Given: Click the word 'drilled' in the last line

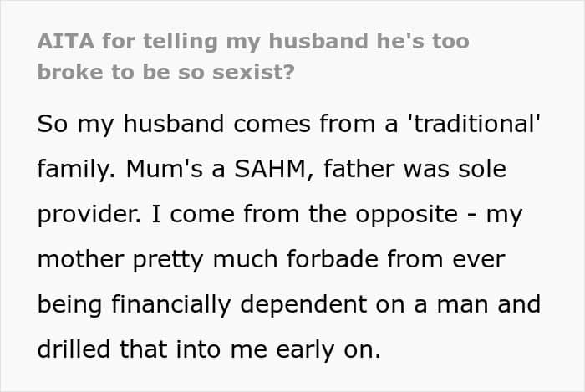Looking at the screenshot, I should click(74, 349).
